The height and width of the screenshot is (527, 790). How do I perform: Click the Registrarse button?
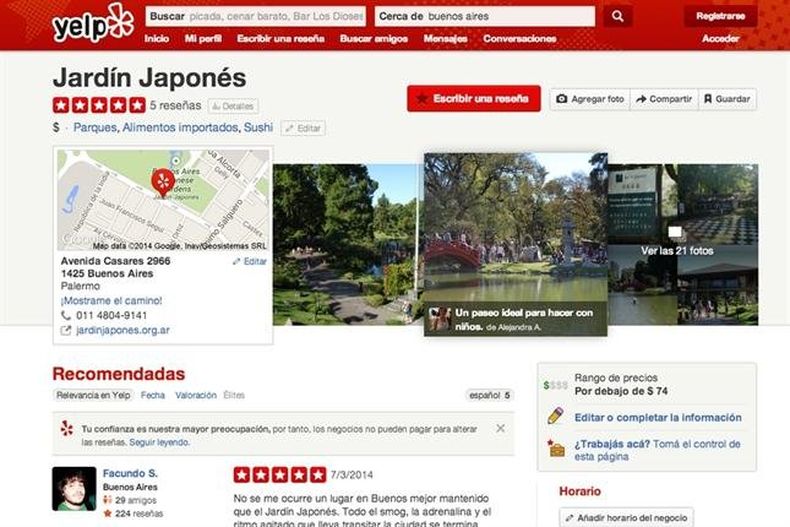tap(720, 16)
